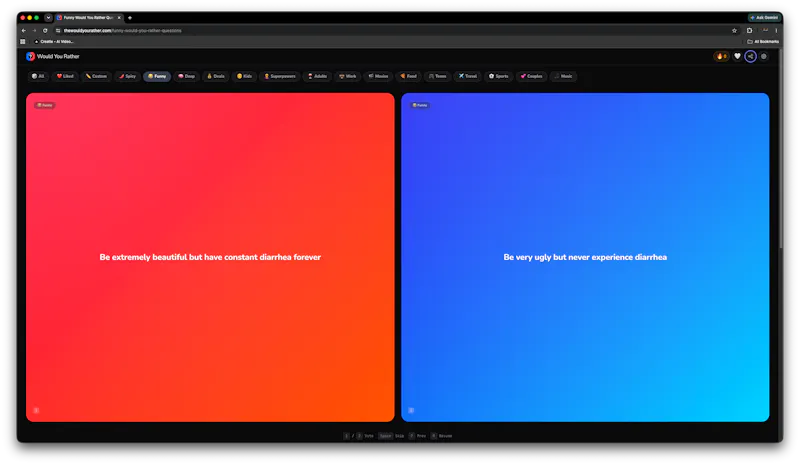The image size is (800, 465).
Task: Click the profile avatar in Chrome toolbar
Action: 765,31
